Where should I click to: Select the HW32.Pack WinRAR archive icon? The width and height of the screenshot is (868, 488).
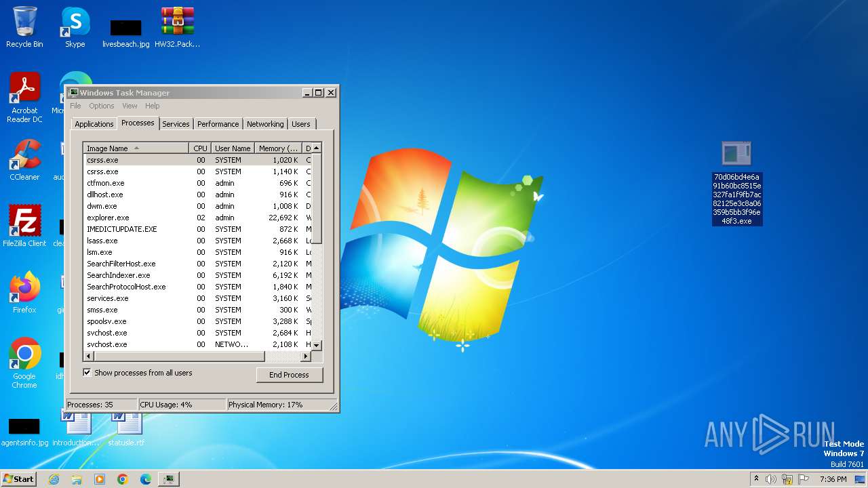tap(177, 27)
